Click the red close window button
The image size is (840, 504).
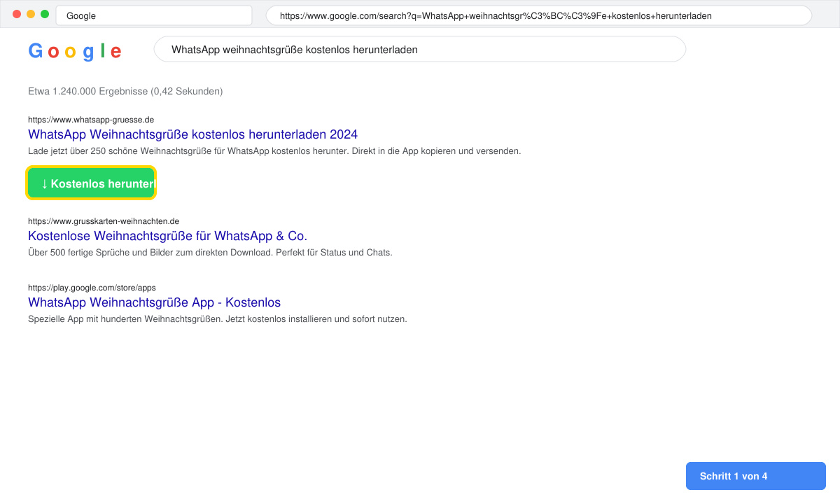(17, 14)
